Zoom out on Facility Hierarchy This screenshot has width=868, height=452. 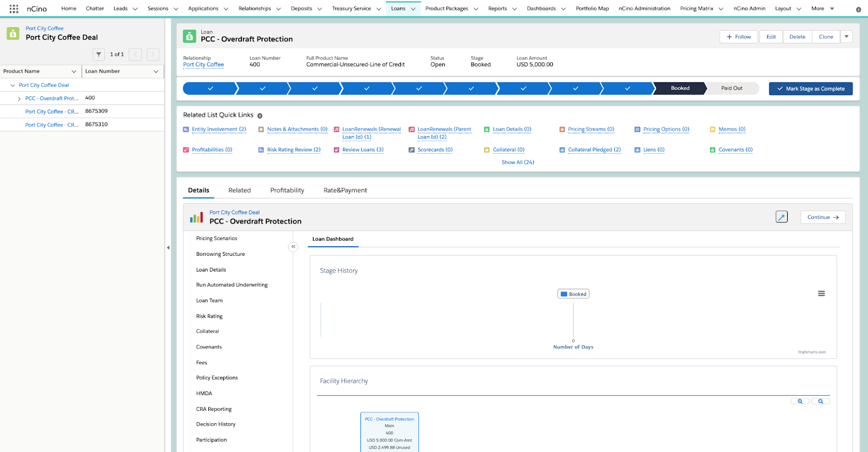(821, 402)
